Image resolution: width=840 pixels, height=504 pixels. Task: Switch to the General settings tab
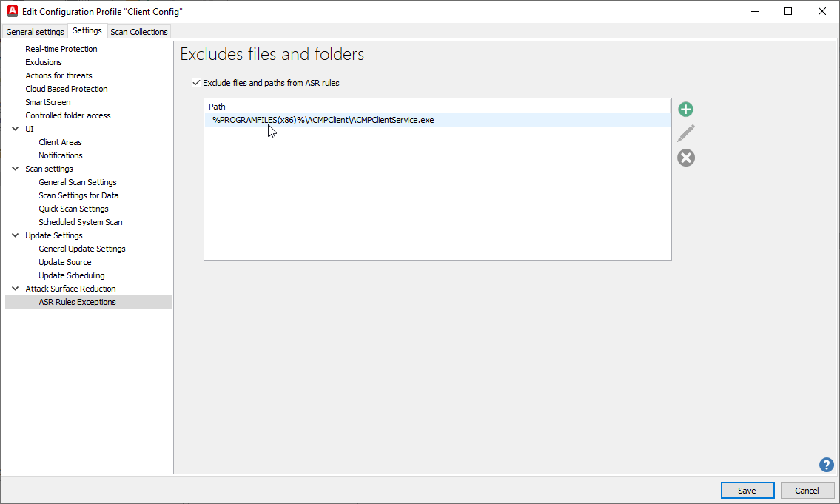click(35, 32)
